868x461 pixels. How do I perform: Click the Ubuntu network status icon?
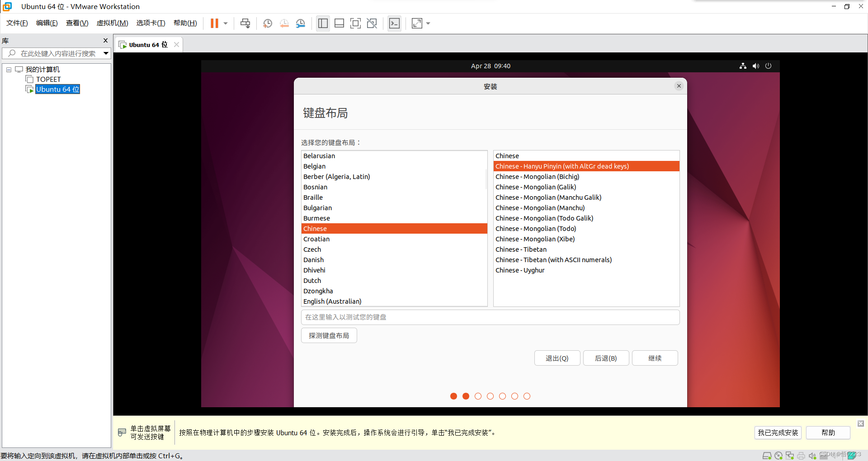tap(743, 66)
